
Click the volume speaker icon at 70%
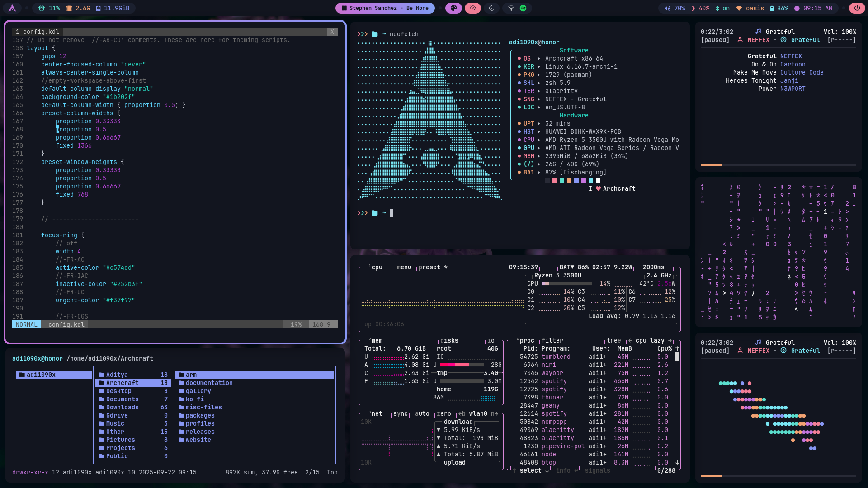tap(667, 8)
